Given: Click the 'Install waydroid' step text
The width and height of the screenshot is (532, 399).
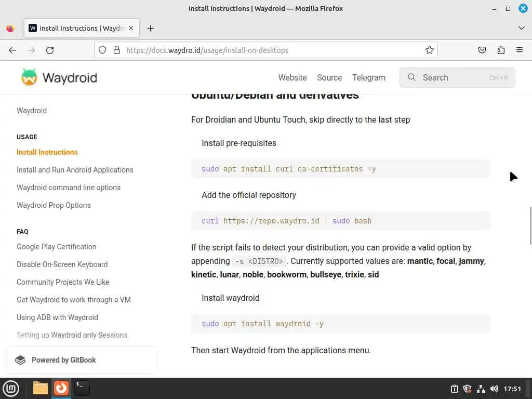Looking at the screenshot, I should tap(230, 298).
